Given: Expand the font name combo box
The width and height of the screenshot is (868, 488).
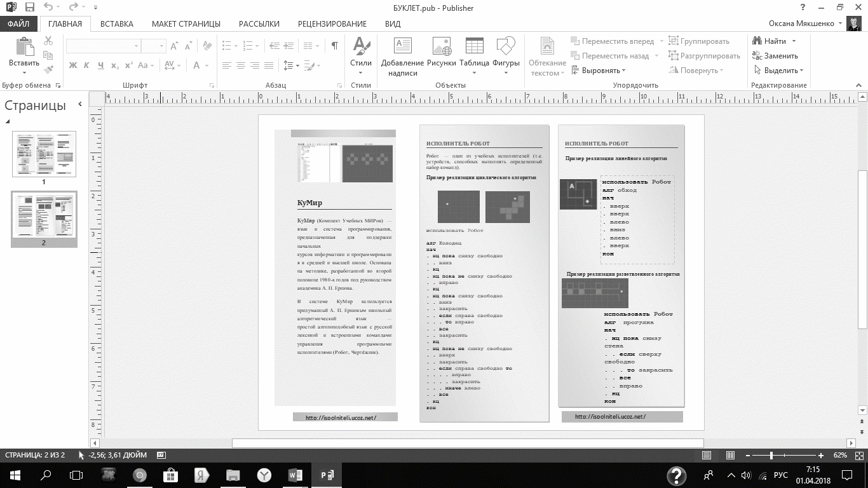Looking at the screenshot, I should [136, 46].
